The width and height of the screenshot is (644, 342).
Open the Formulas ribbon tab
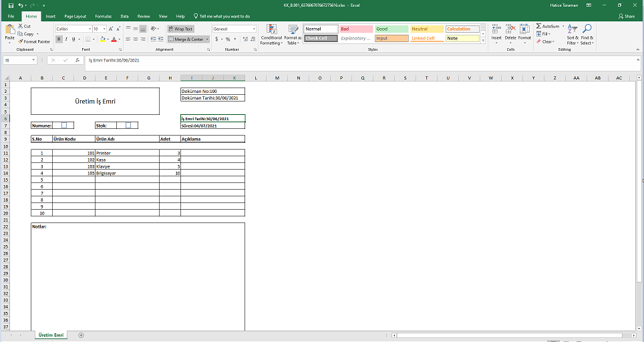104,15
